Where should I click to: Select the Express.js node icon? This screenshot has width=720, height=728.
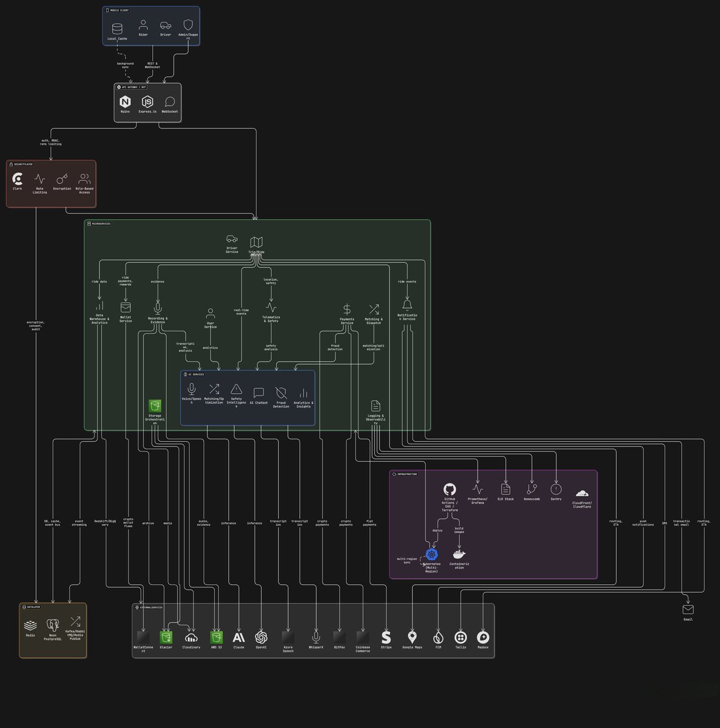(x=147, y=102)
